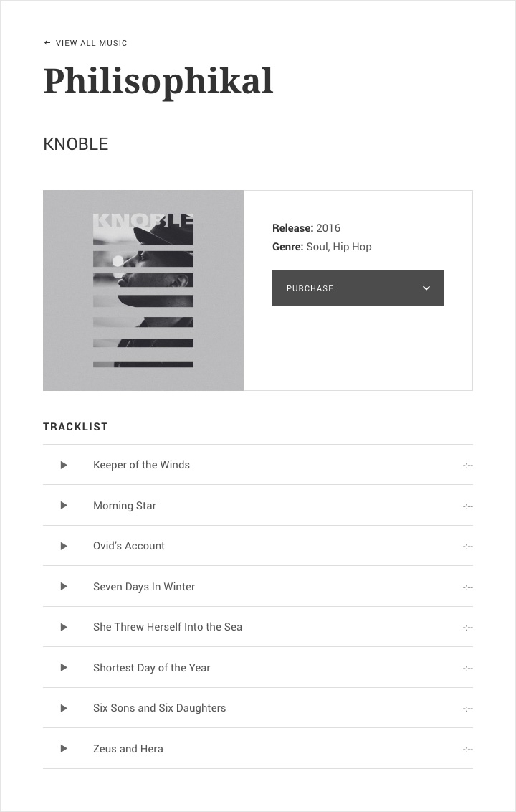Play the Zeus and Hera track
The image size is (516, 812).
coord(64,748)
